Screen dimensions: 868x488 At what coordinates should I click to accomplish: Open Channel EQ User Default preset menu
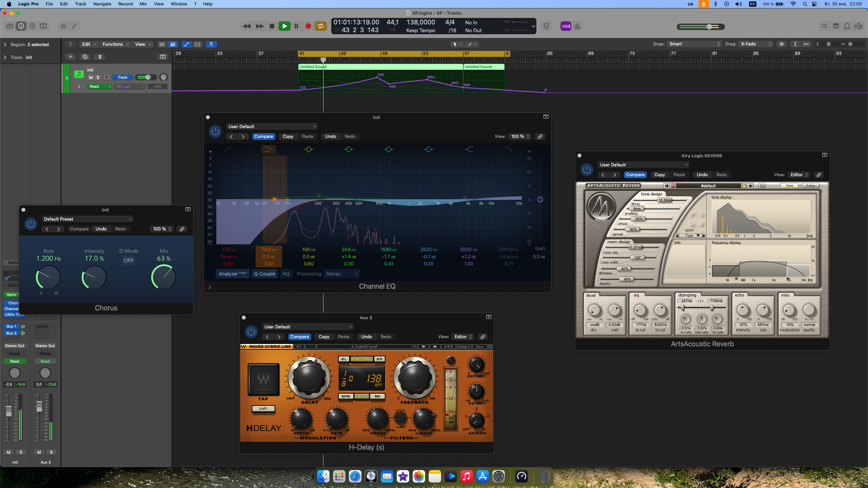272,126
